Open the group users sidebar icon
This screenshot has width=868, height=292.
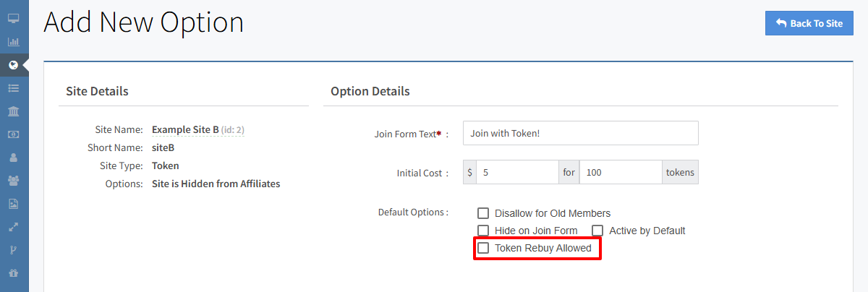[13, 180]
